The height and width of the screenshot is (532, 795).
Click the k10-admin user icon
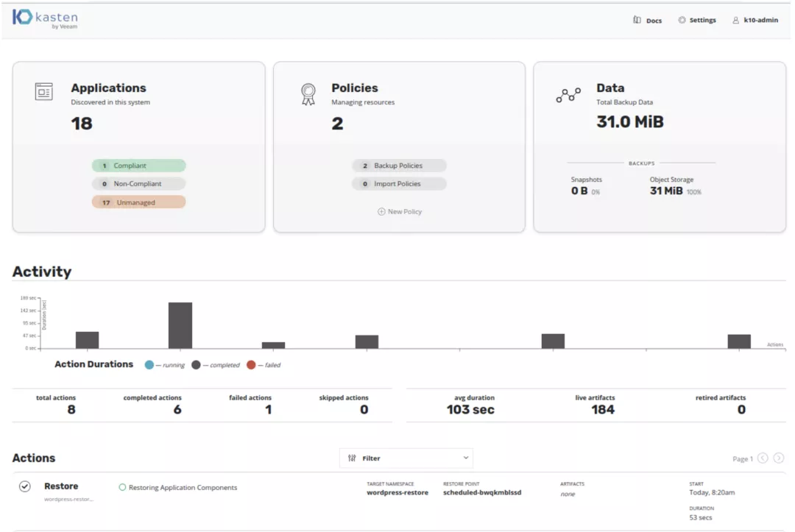(735, 20)
